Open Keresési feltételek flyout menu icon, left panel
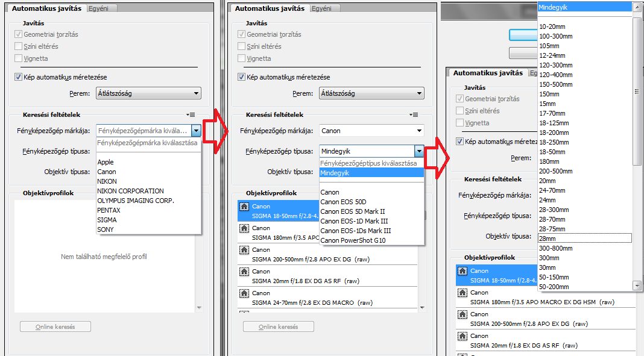Image resolution: width=644 pixels, height=356 pixels. click(191, 115)
